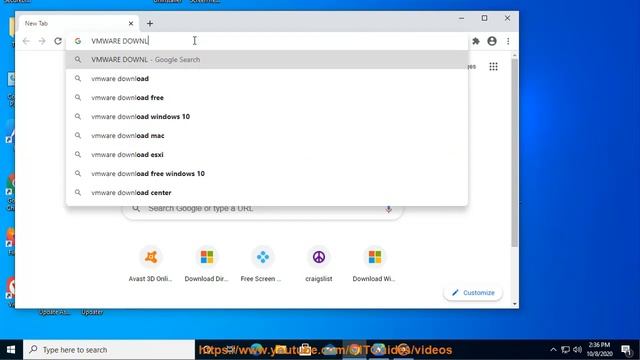
Task: Maximize the Chrome window
Action: (x=484, y=18)
